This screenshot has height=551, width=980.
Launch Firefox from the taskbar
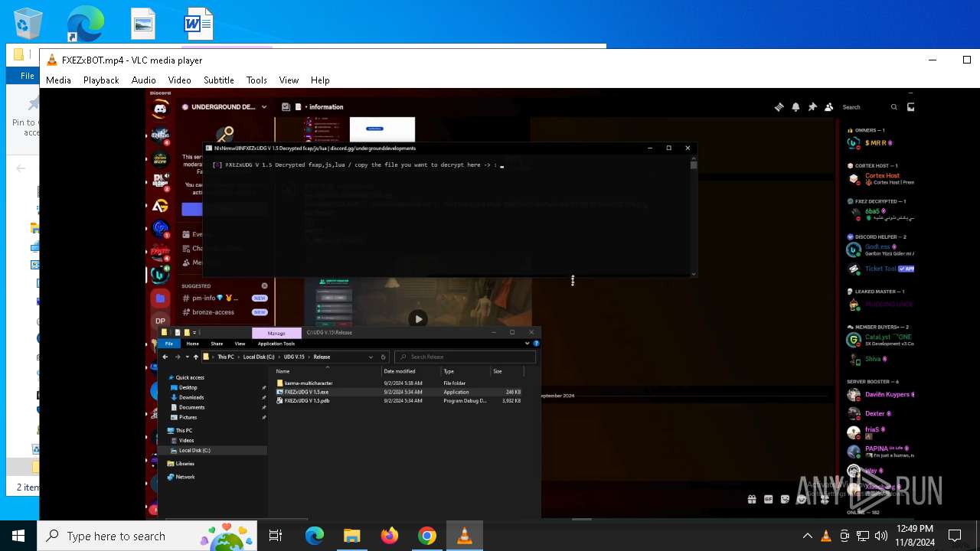389,536
